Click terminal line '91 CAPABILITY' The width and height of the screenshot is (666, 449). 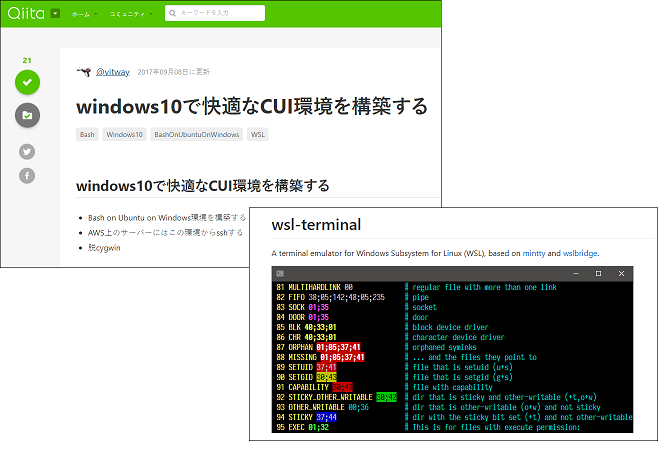[314, 387]
